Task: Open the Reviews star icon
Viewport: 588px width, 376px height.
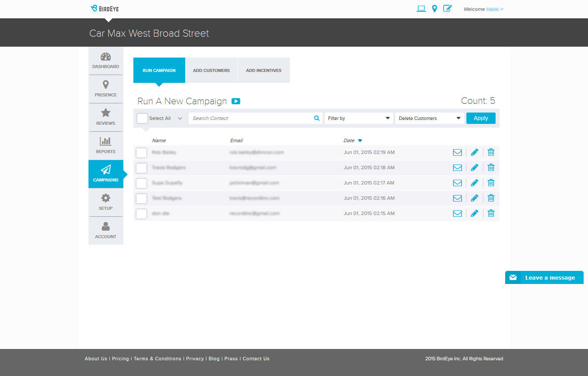Action: coord(105,117)
